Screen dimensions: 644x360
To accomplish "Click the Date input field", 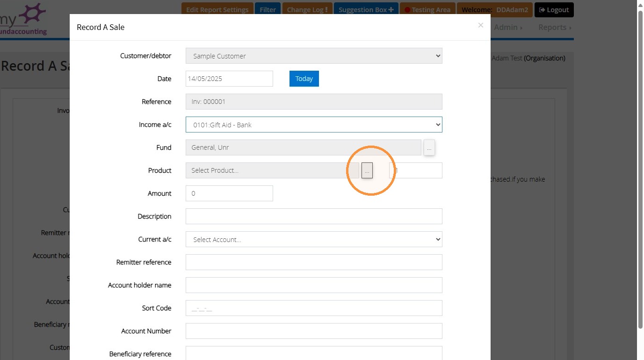I will click(229, 79).
